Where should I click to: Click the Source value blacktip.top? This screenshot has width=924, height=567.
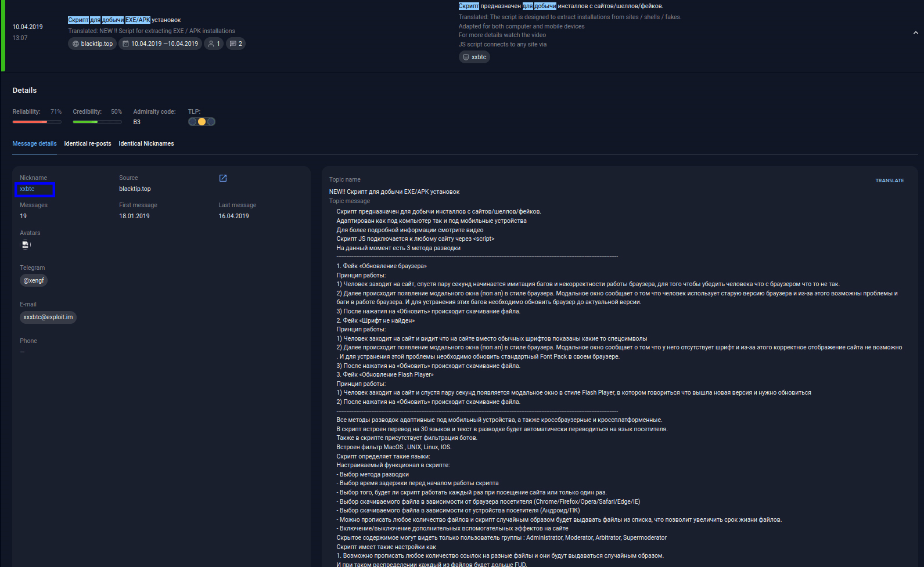(135, 189)
